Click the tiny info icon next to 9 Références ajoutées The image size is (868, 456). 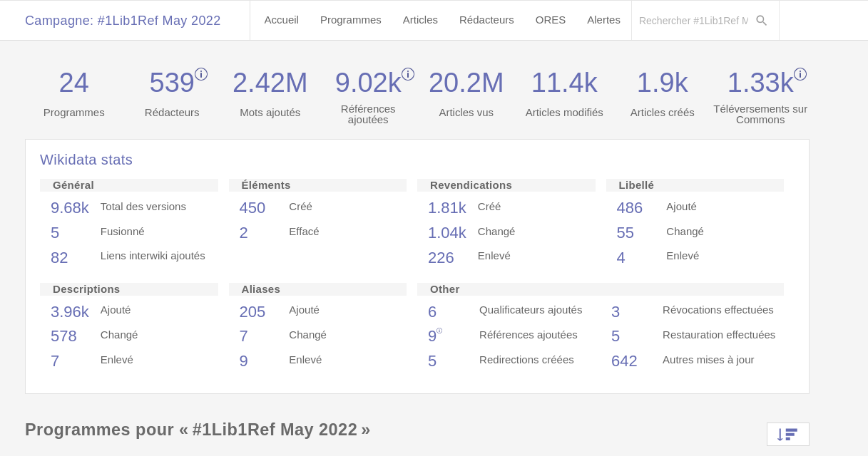(439, 331)
